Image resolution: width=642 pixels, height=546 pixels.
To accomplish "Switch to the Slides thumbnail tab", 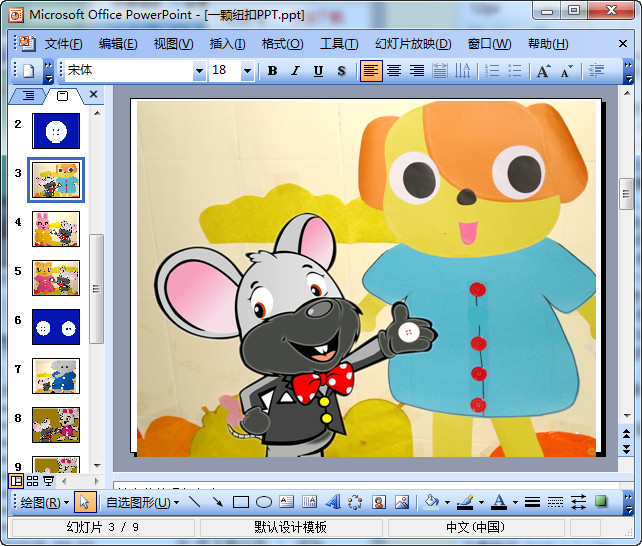I will pyautogui.click(x=63, y=96).
